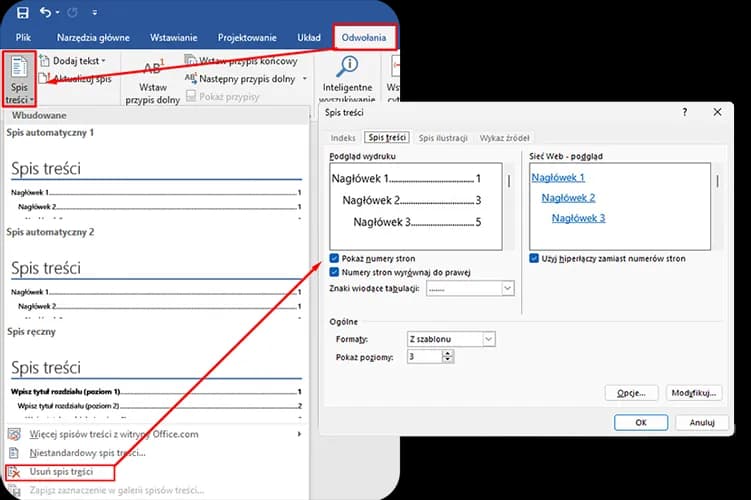
Task: Toggle Numery stron wyrównaj do prawej
Action: pos(334,272)
